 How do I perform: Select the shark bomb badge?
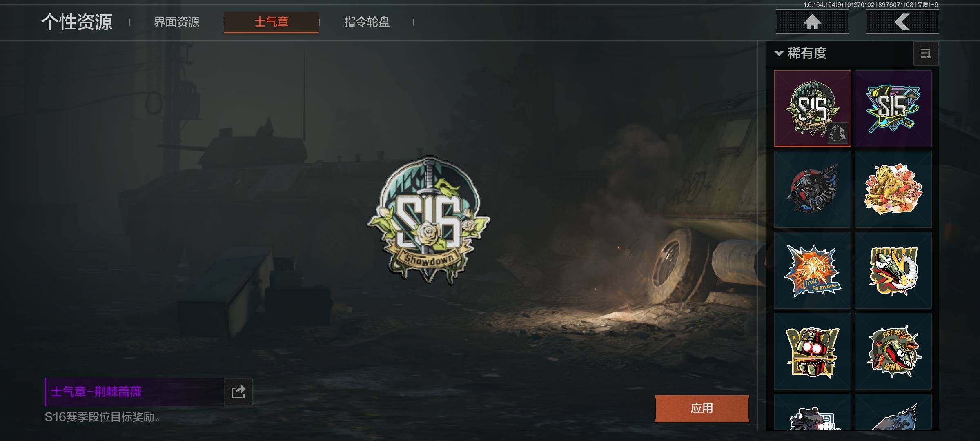click(893, 270)
